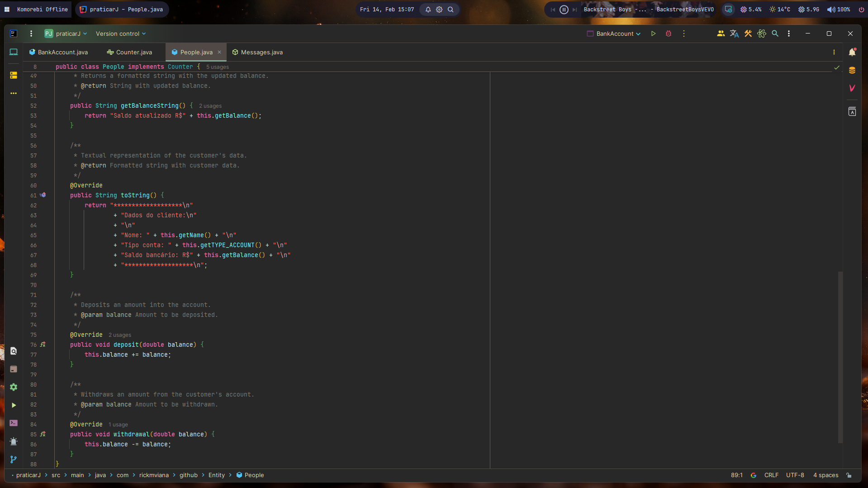Open the Problems tool window
Image resolution: width=868 pixels, height=488 pixels.
(14, 441)
